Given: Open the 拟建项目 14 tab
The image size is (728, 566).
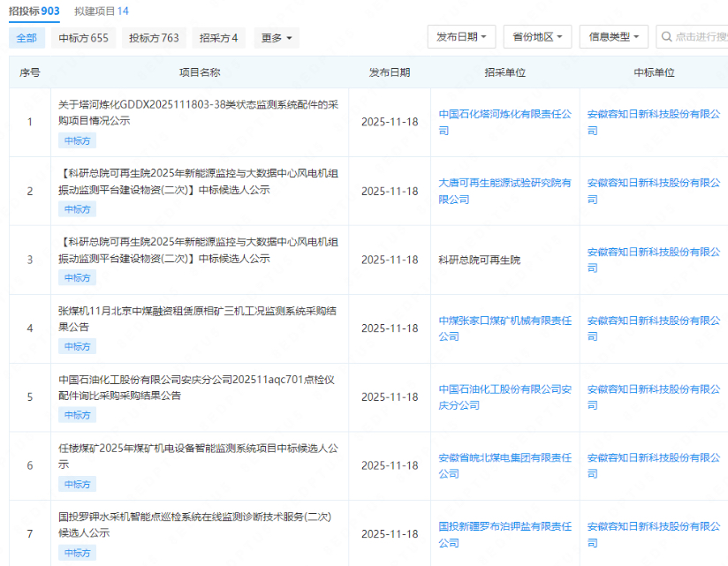Looking at the screenshot, I should click(x=102, y=11).
